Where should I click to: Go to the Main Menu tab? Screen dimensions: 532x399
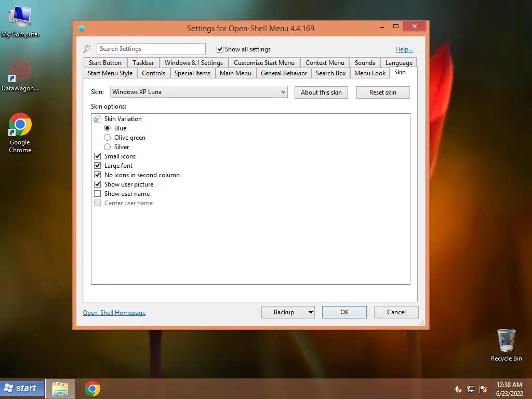click(235, 73)
